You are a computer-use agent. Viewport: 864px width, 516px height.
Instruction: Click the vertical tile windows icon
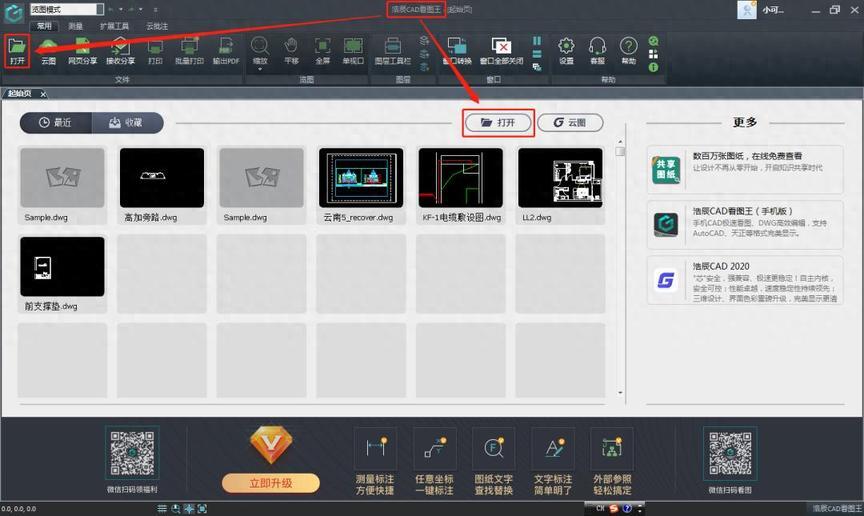pos(537,41)
